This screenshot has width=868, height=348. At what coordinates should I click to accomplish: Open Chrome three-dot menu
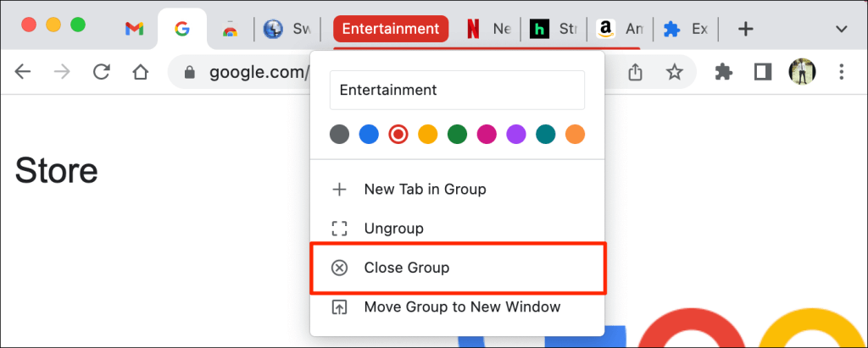click(x=841, y=73)
